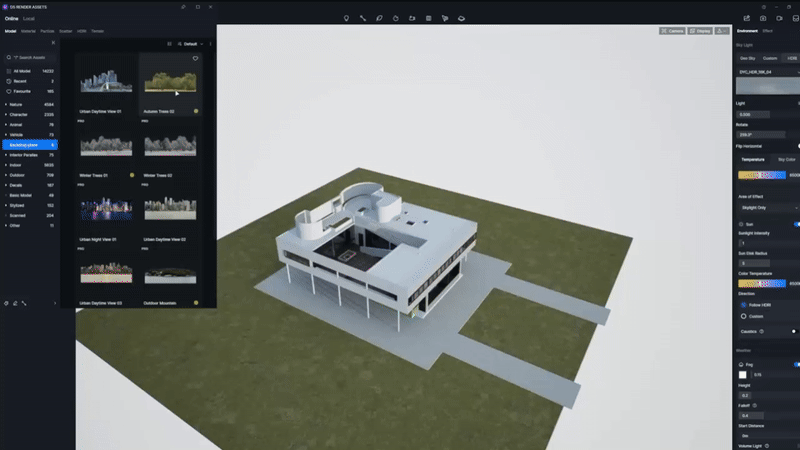This screenshot has height=450, width=800.
Task: Select the Geo Sky tab
Action: click(747, 58)
